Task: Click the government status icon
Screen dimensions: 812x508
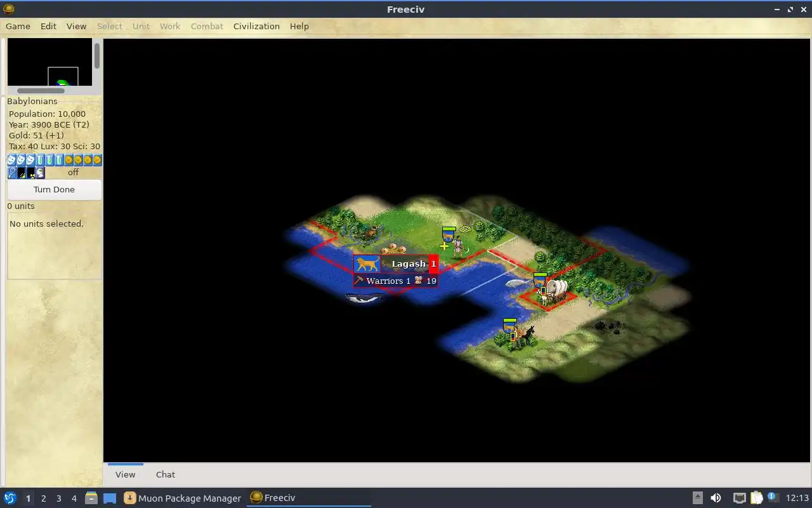Action: pos(41,172)
